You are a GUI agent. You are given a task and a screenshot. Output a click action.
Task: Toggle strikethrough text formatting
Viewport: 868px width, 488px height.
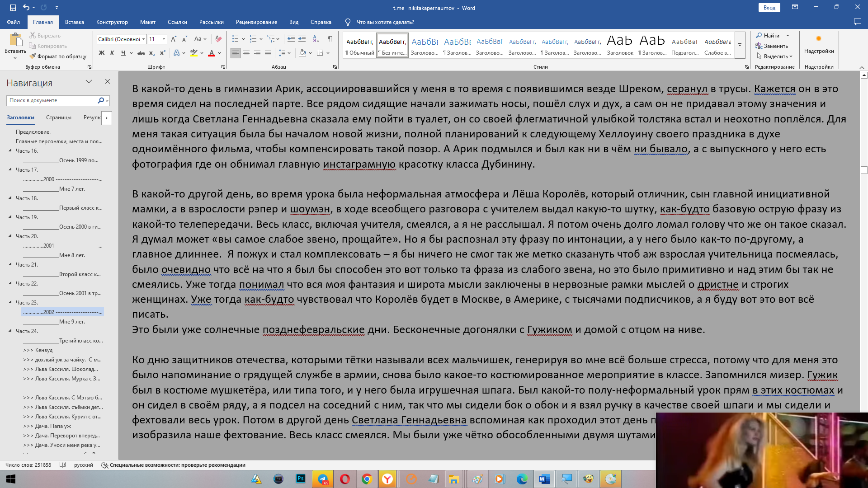141,53
